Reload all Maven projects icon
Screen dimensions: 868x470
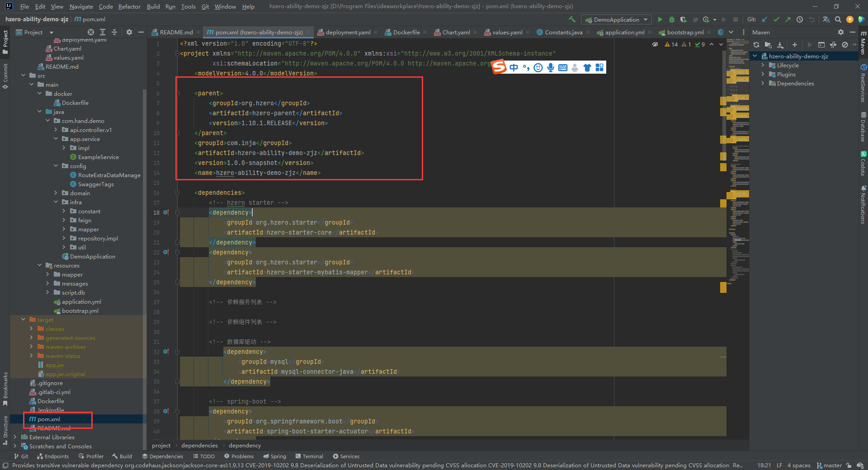[x=756, y=45]
